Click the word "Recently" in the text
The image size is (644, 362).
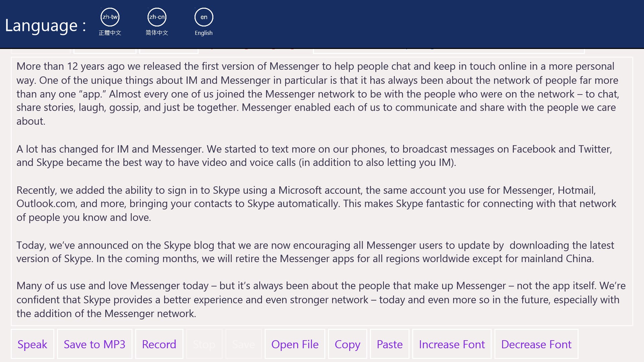pos(36,190)
